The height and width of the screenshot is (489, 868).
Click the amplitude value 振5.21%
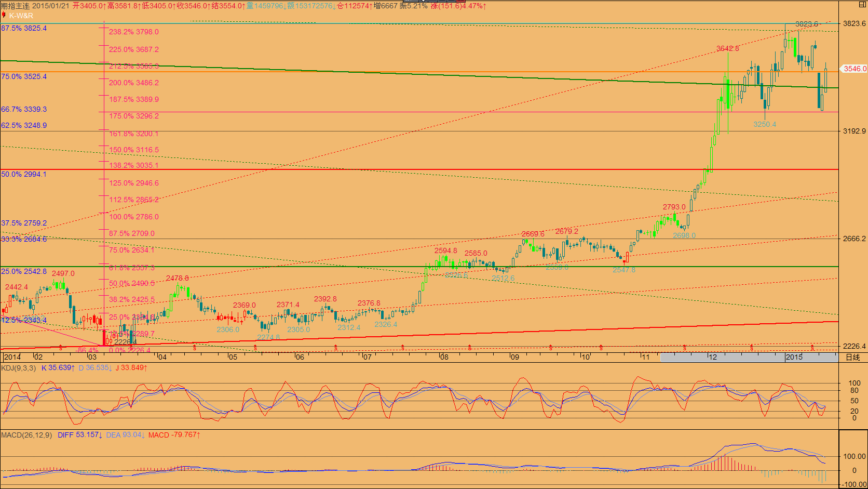413,6
